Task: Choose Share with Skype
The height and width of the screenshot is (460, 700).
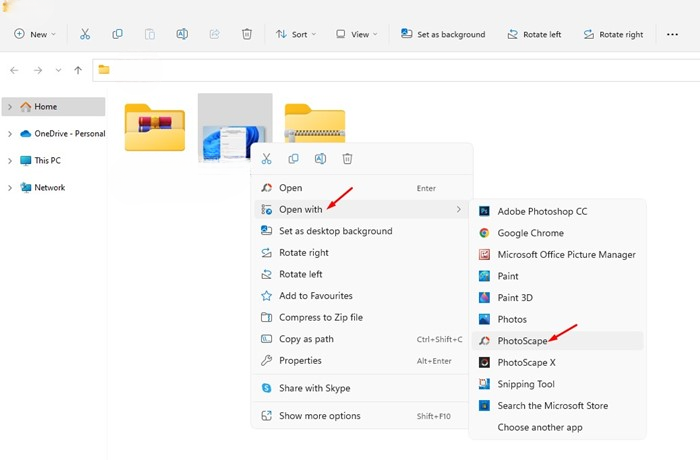Action: [361, 388]
